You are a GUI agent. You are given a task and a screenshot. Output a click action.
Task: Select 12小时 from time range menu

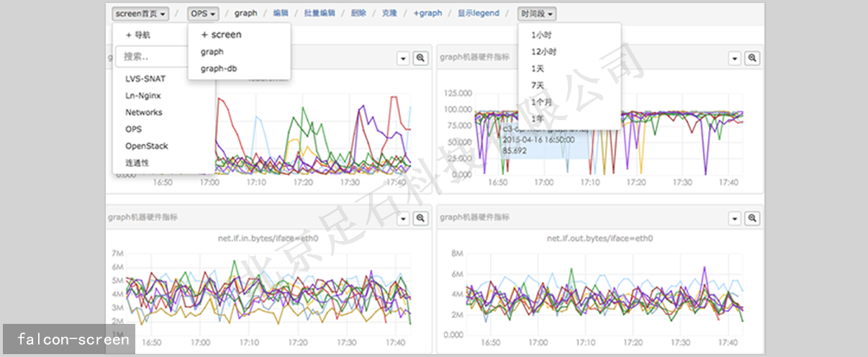(x=543, y=52)
